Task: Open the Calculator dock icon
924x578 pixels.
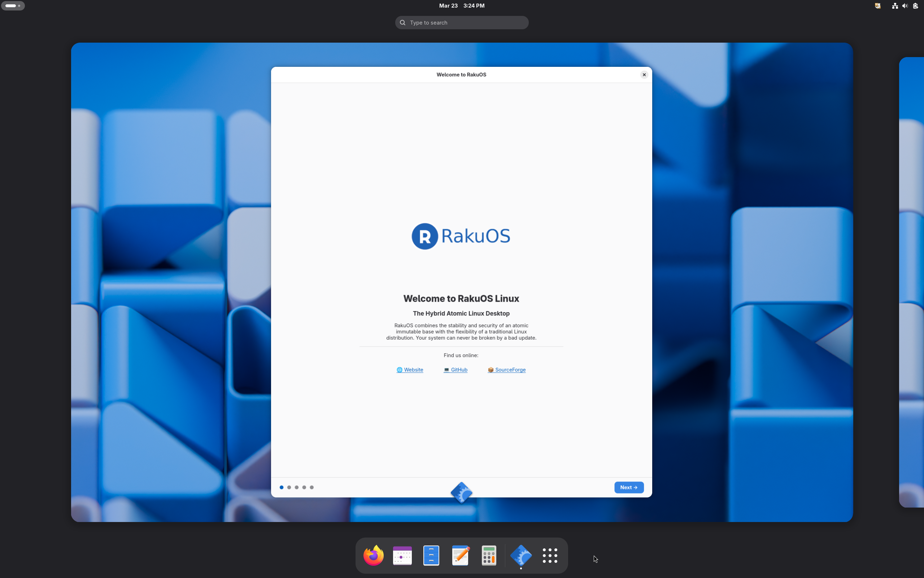Action: [x=489, y=555]
